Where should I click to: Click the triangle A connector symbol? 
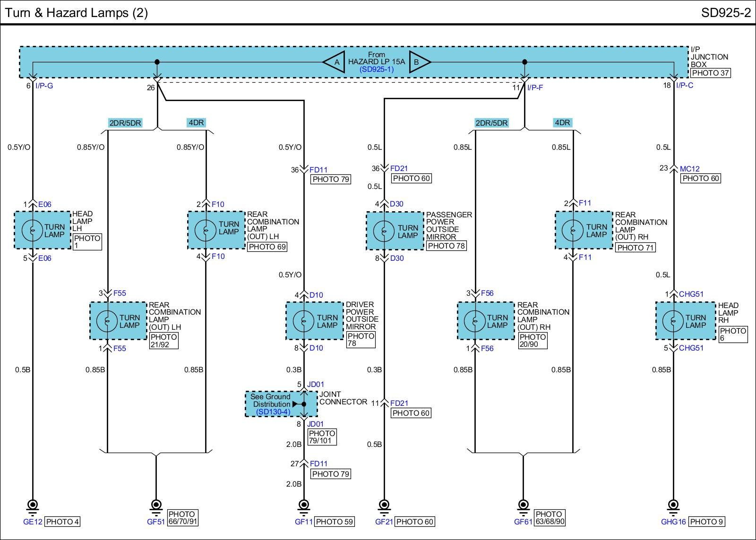tap(335, 62)
